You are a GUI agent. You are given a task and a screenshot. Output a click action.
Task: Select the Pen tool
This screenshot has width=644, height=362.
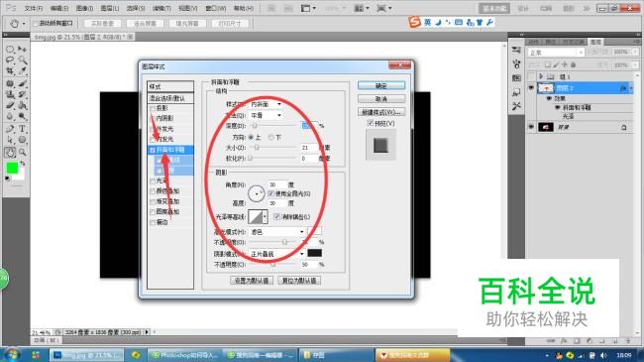10,129
